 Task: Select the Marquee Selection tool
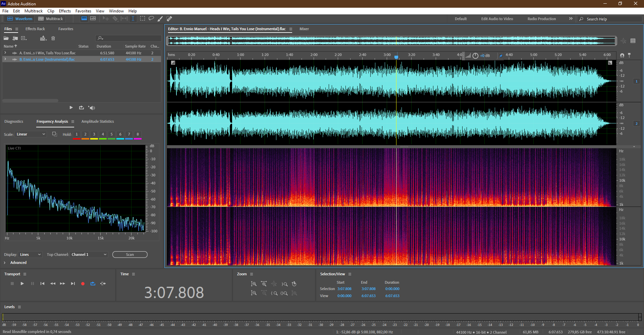[x=143, y=19]
